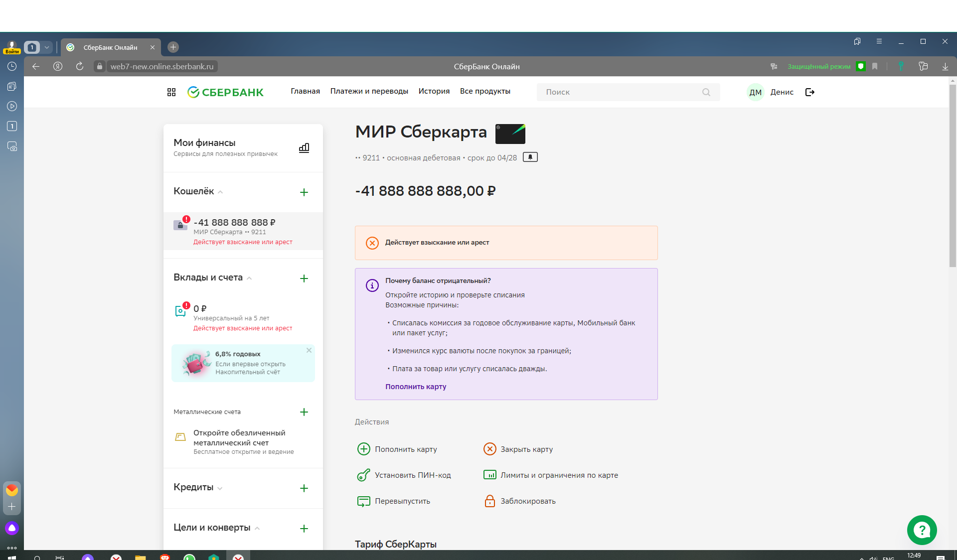Expand the Кредиты section
This screenshot has width=957, height=560.
[x=220, y=488]
